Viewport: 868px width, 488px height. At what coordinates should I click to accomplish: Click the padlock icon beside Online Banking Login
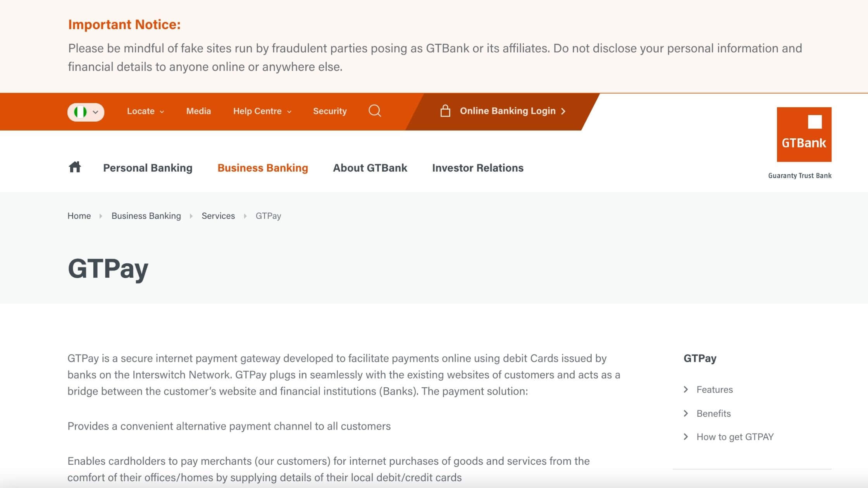point(445,111)
